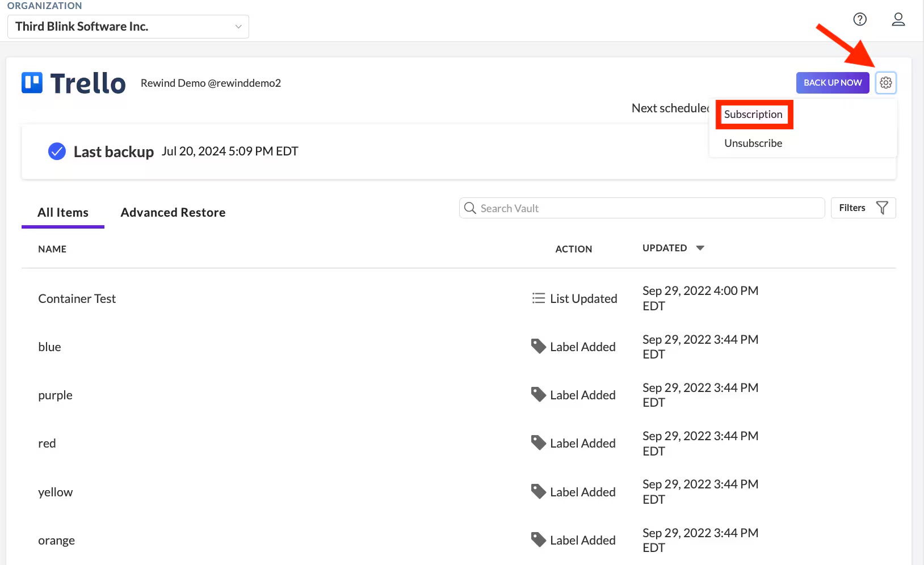The height and width of the screenshot is (565, 924).
Task: Click the updated date in yellow row
Action: tap(700, 492)
